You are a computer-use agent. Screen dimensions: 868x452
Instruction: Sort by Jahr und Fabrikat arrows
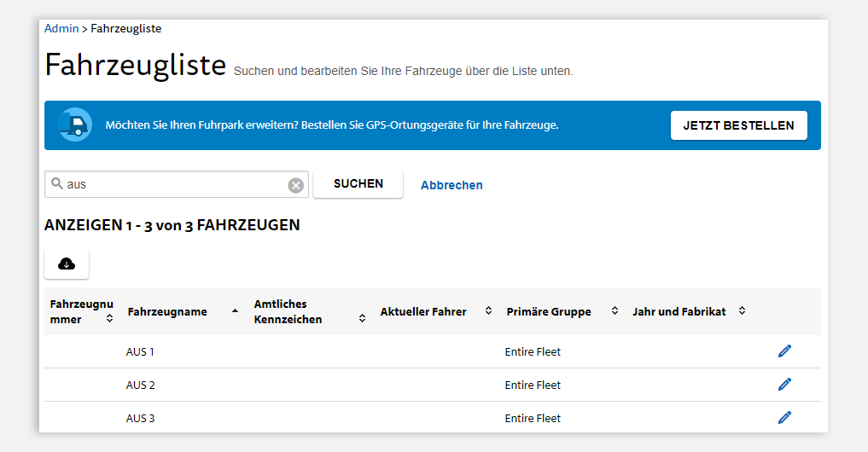742,310
